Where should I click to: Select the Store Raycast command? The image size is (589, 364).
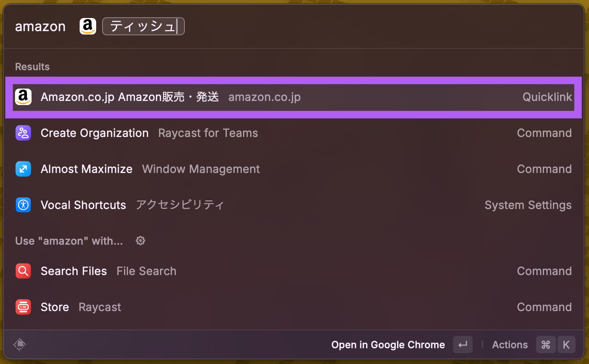[294, 307]
